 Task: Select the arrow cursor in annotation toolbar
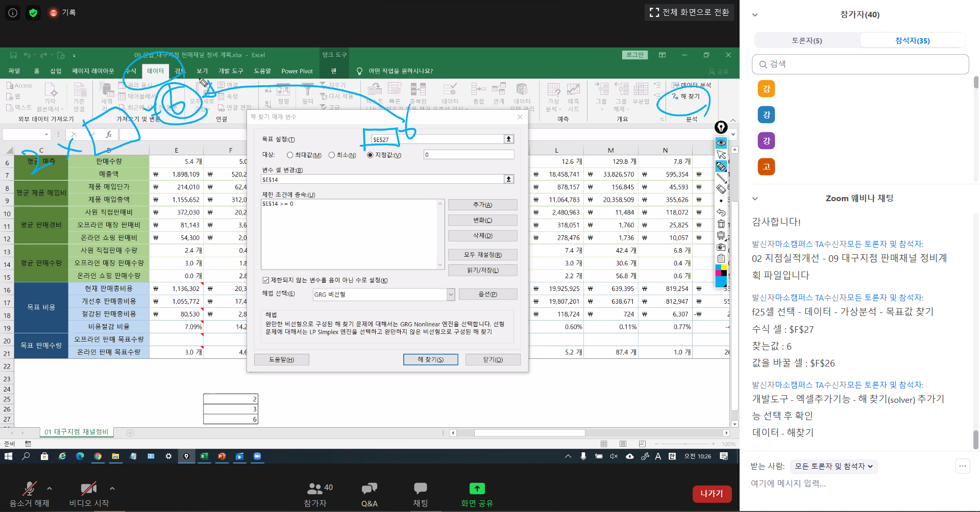pos(721,155)
